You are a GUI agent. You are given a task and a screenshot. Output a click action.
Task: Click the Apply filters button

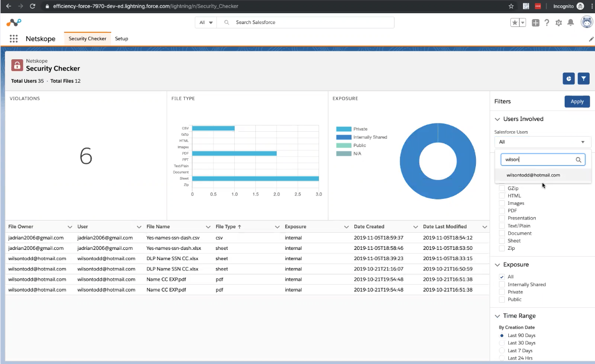coord(577,101)
